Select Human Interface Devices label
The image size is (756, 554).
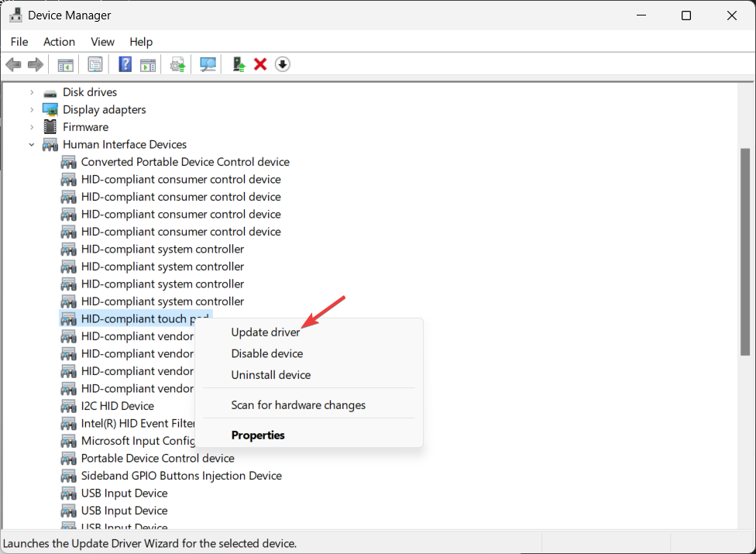click(x=125, y=145)
